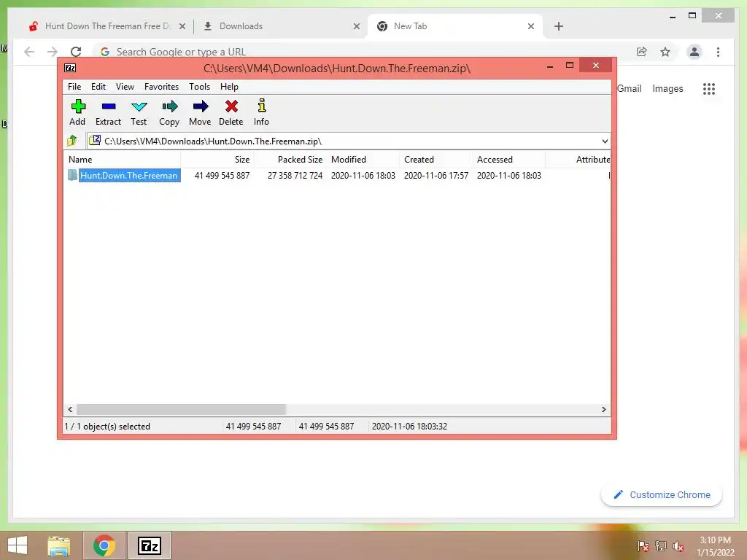Sort by the Name column header
Viewport: 747px width, 560px height.
point(122,160)
